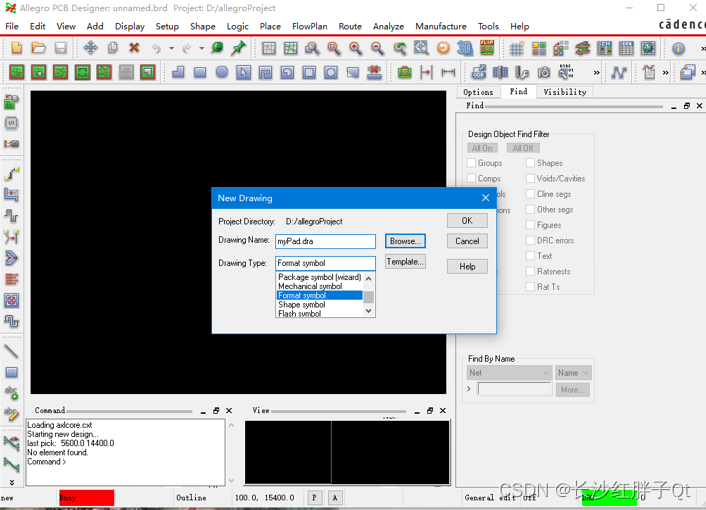706x510 pixels.
Task: Toggle the Ratsnests checkbox
Action: point(530,271)
